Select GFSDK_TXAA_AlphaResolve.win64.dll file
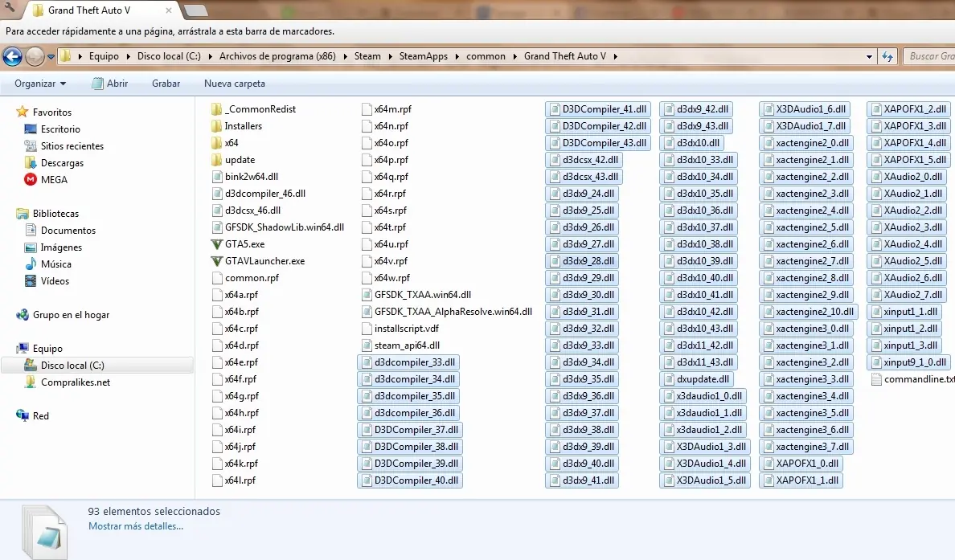The width and height of the screenshot is (955, 560). (x=453, y=312)
